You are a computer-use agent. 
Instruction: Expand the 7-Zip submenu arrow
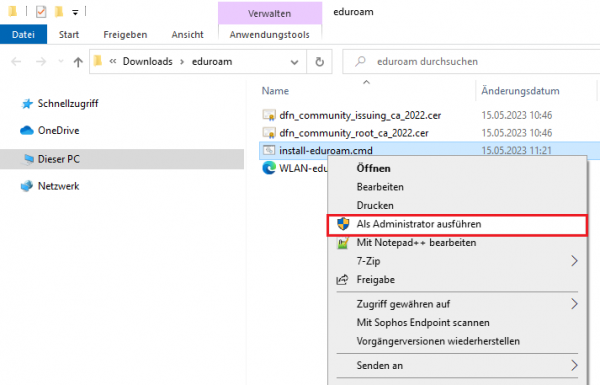(x=574, y=261)
